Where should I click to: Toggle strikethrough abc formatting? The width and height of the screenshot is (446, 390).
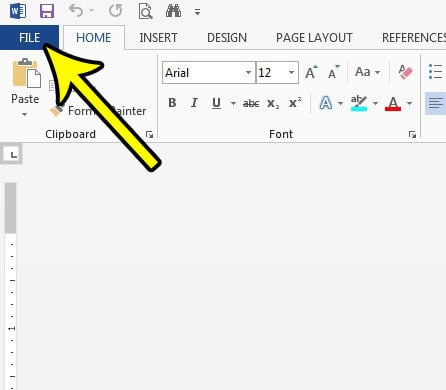pyautogui.click(x=251, y=103)
